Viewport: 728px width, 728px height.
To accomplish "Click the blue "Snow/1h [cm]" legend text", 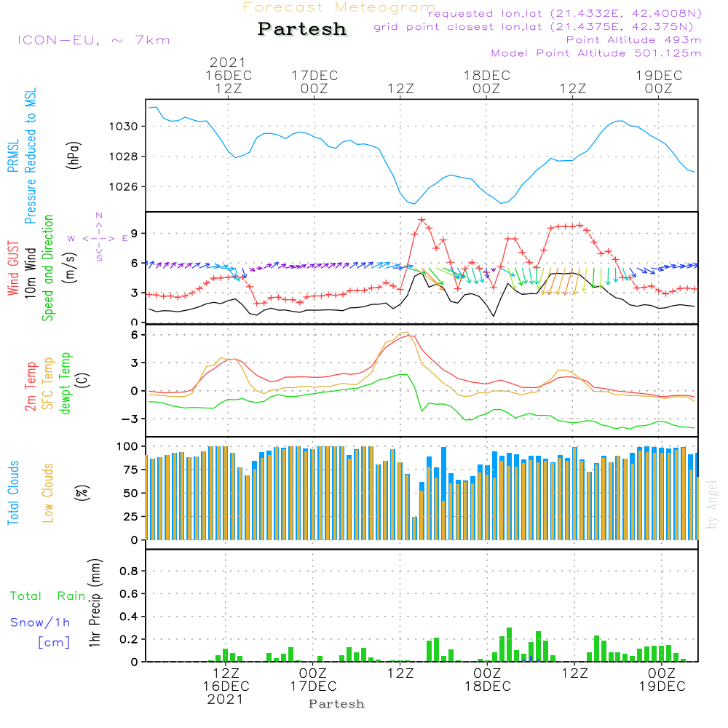I will pyautogui.click(x=41, y=632).
